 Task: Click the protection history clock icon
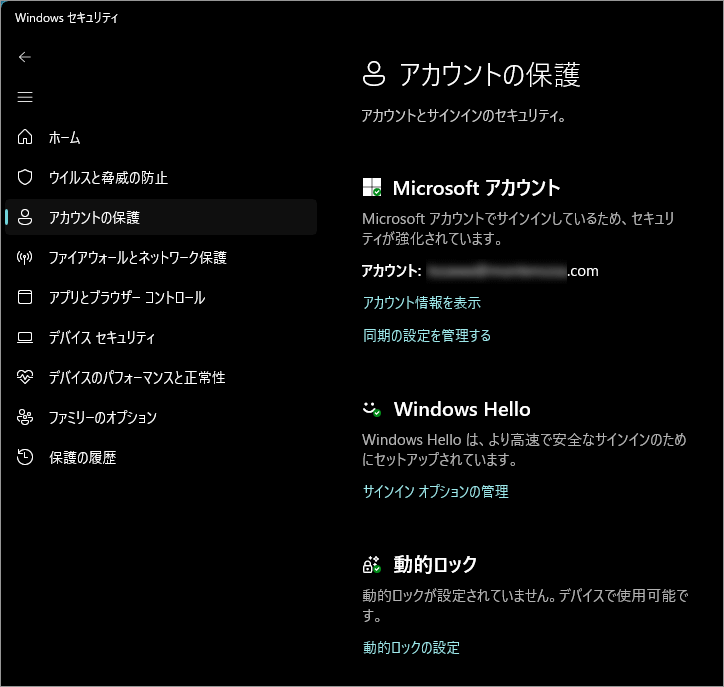pos(26,458)
